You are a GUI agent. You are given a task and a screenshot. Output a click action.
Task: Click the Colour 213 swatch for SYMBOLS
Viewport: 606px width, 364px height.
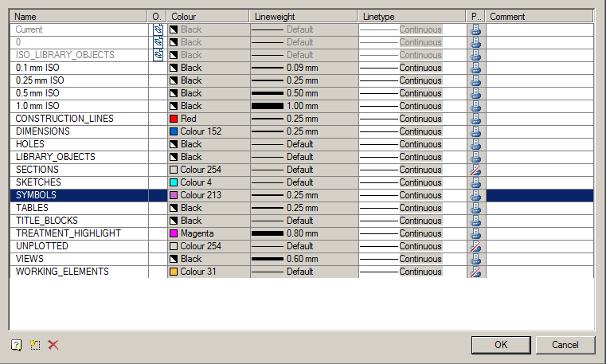click(174, 195)
